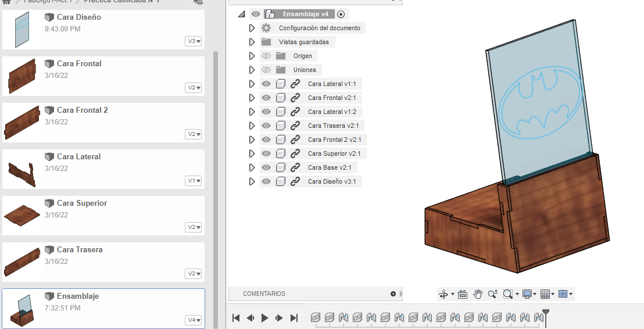Click the component box icon of Cara Base v2:1
This screenshot has width=644, height=329.
click(281, 167)
